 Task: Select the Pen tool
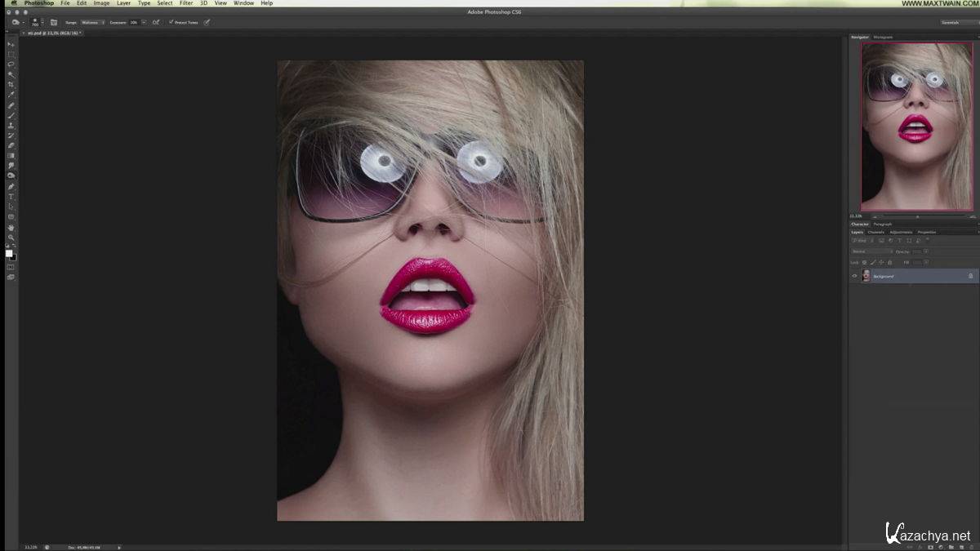(11, 186)
